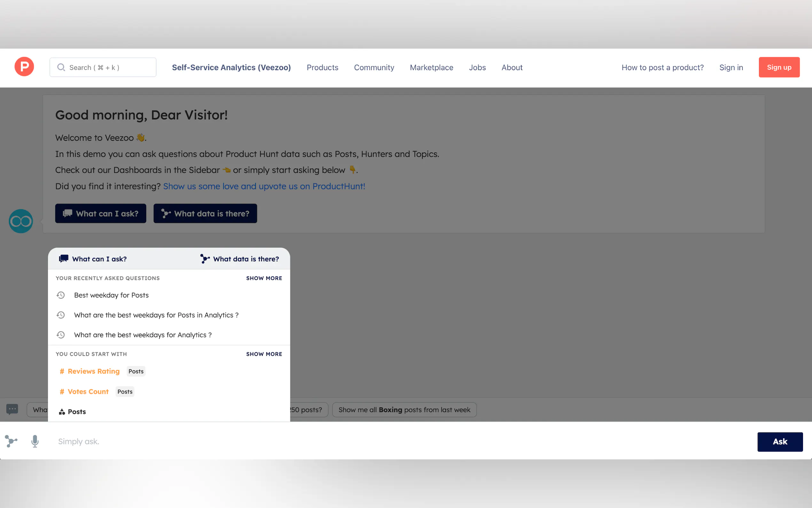Select the Boxing posts last week suggestion chip

coord(404,410)
